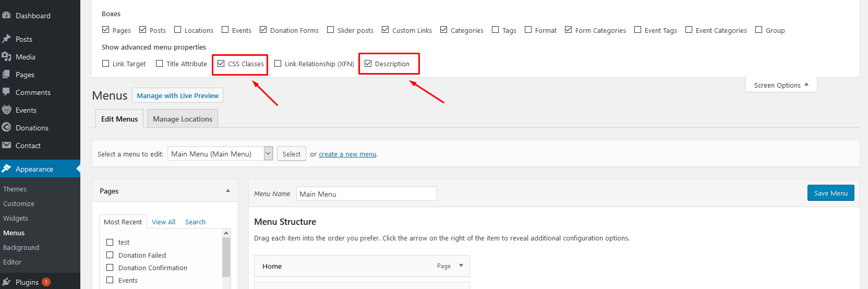The width and height of the screenshot is (868, 289).
Task: Click the Menu Name input field
Action: coord(366,194)
